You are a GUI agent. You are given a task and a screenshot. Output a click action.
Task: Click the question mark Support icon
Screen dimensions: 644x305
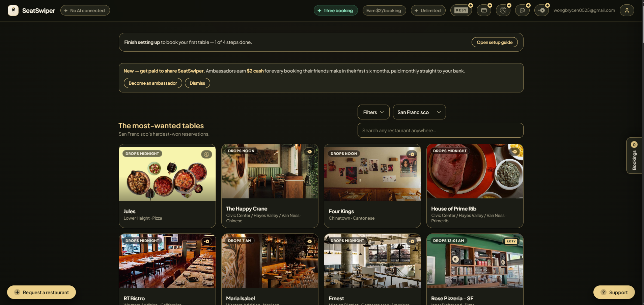click(604, 292)
